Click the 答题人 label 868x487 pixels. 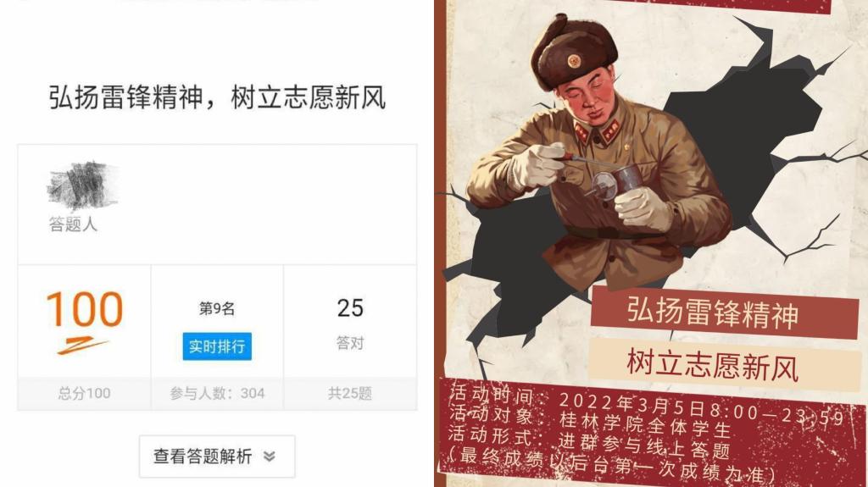click(73, 224)
